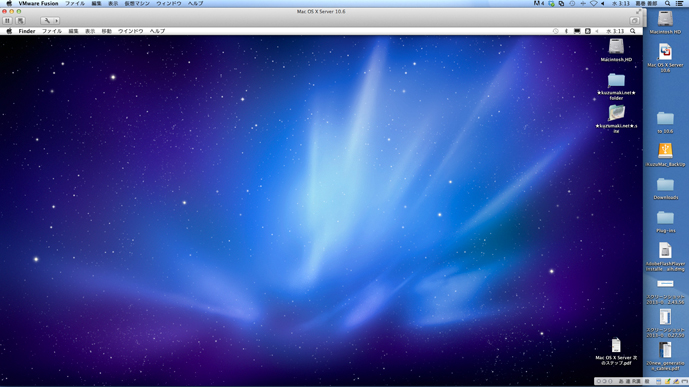Expand the arrow beside the wrench button
689x387 pixels.
click(x=56, y=21)
